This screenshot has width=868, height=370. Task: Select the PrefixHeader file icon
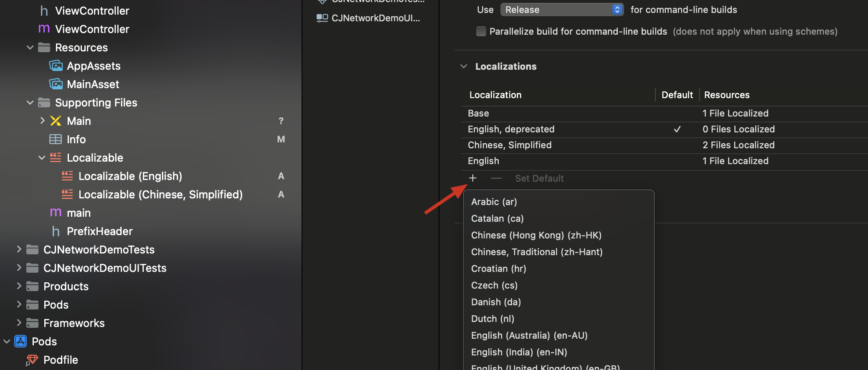(x=56, y=231)
